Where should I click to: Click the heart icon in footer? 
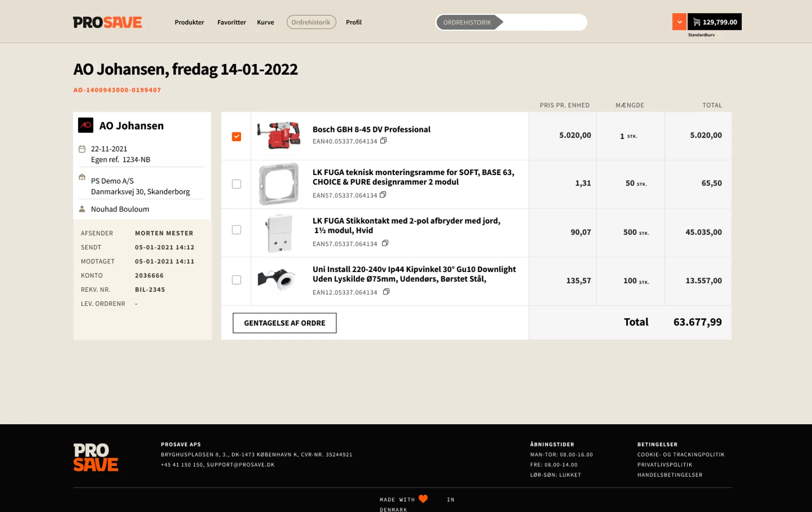pos(423,499)
